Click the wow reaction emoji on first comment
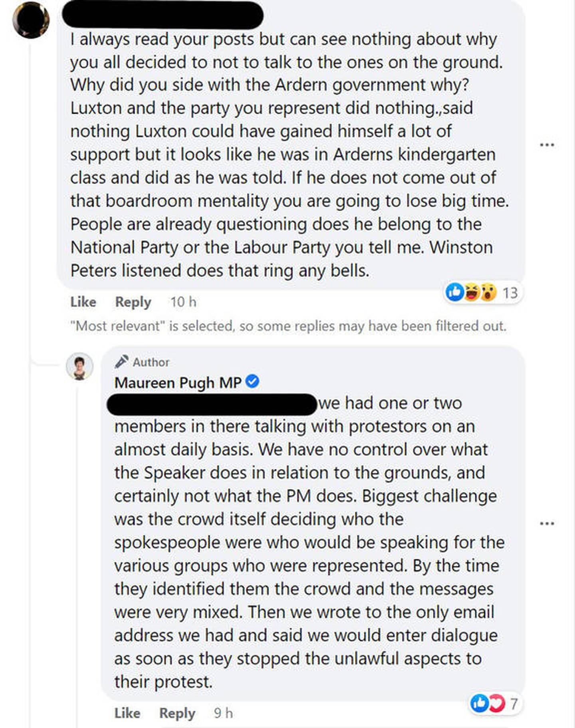Screen dimensions: 575x728 tap(488, 292)
